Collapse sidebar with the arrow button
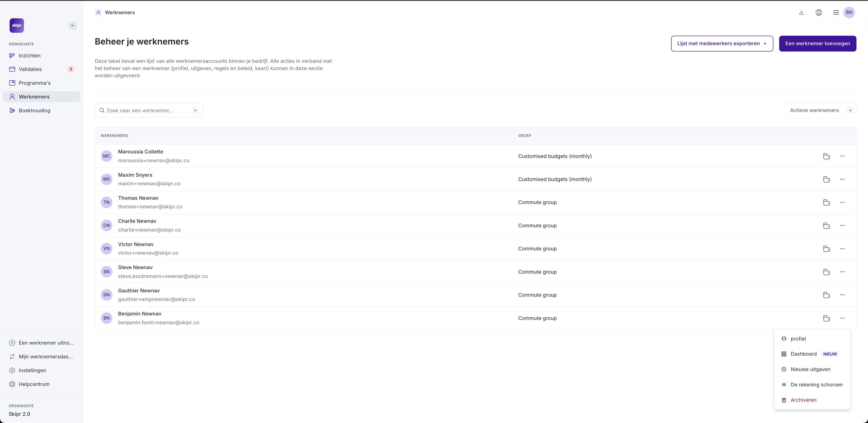 pyautogui.click(x=73, y=26)
